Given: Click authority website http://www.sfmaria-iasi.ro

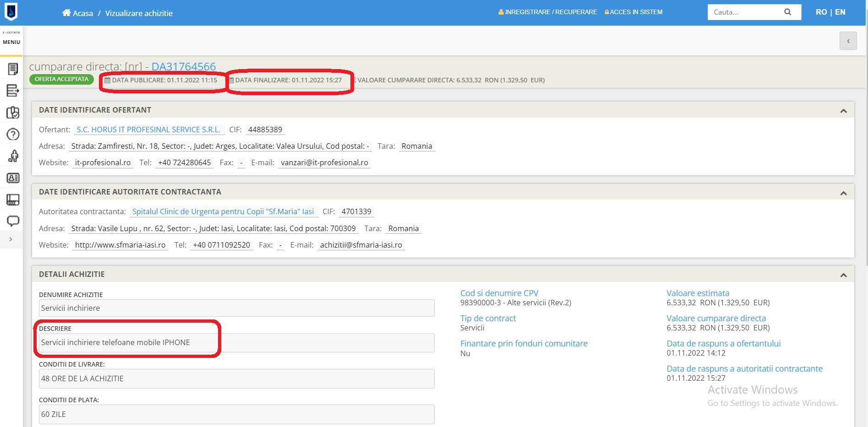Looking at the screenshot, I should point(120,245).
